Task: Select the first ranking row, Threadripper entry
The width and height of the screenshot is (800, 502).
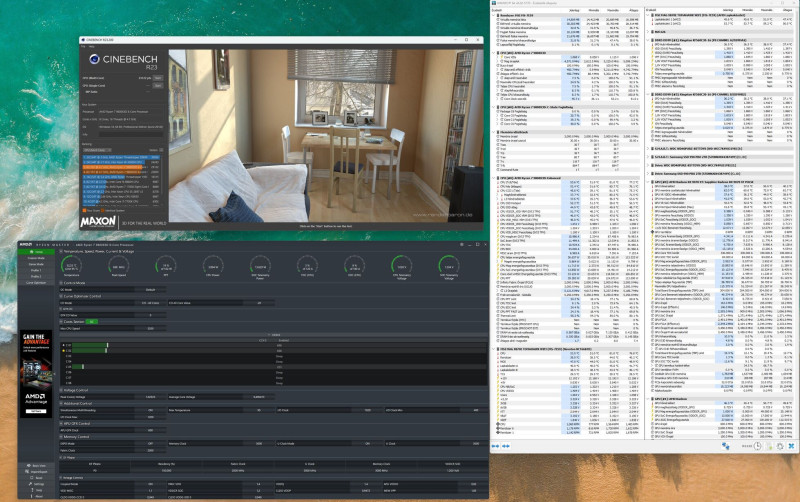Action: pyautogui.click(x=121, y=158)
